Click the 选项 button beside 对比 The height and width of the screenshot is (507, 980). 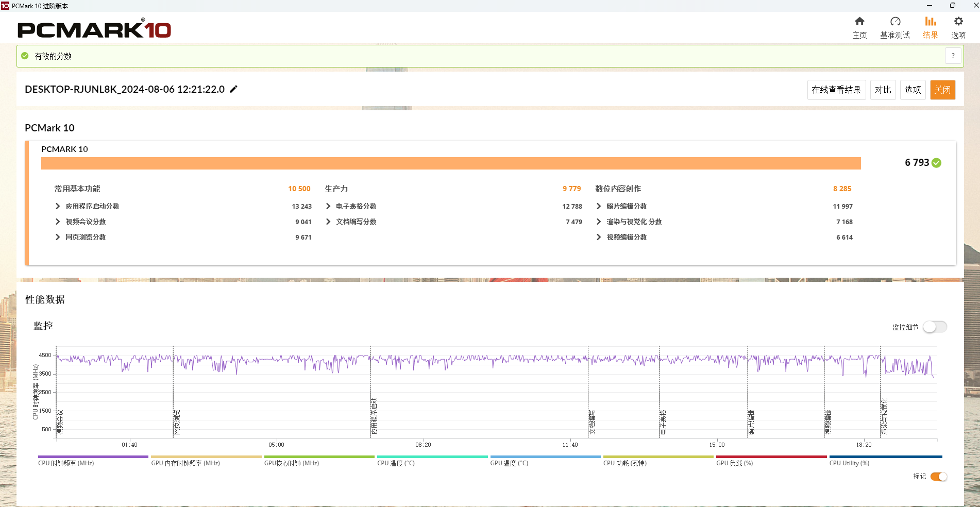point(913,90)
